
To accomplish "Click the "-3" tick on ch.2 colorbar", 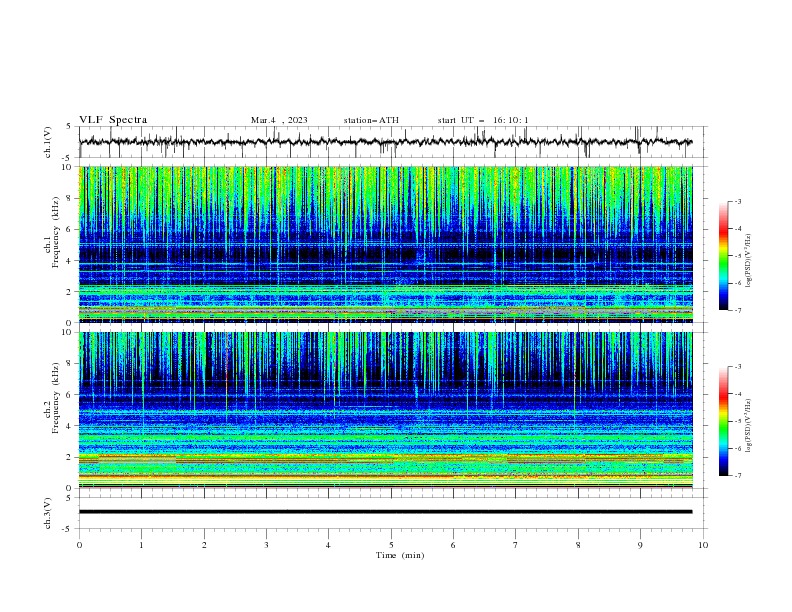I will pos(737,367).
